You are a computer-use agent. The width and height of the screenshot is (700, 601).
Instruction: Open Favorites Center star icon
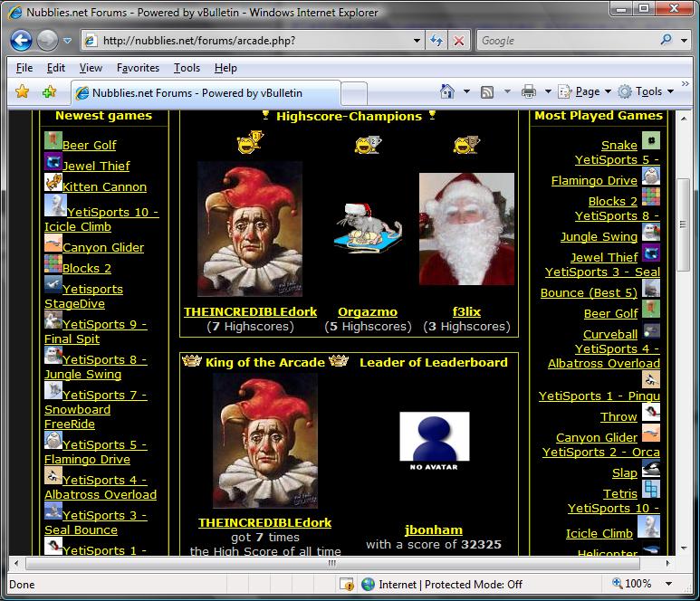pyautogui.click(x=23, y=91)
